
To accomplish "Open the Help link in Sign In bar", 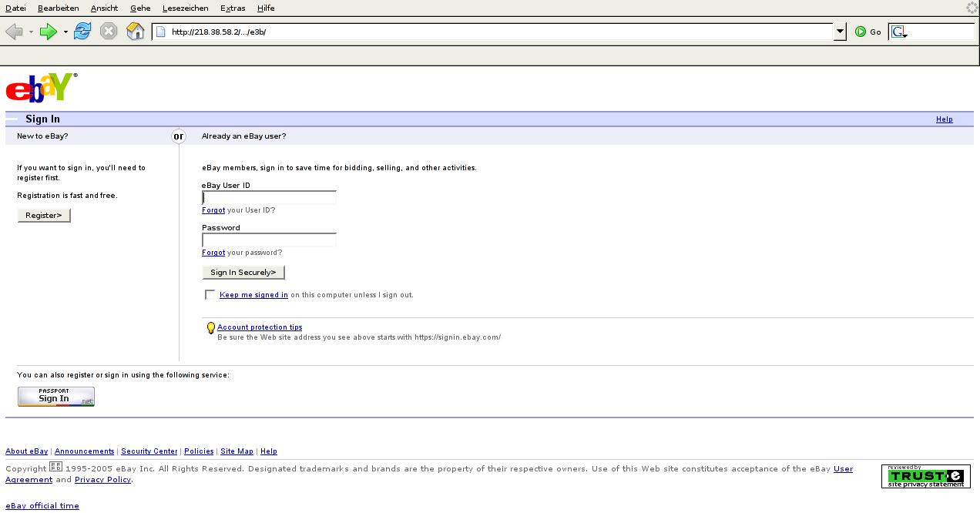I will (x=944, y=119).
